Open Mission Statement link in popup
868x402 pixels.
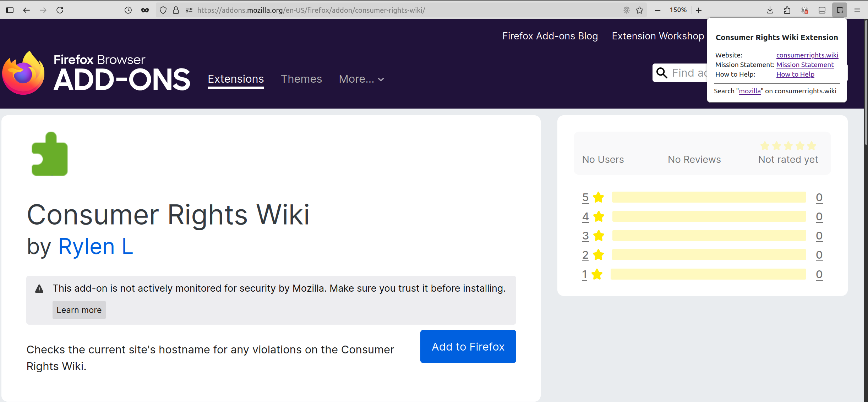click(x=805, y=65)
